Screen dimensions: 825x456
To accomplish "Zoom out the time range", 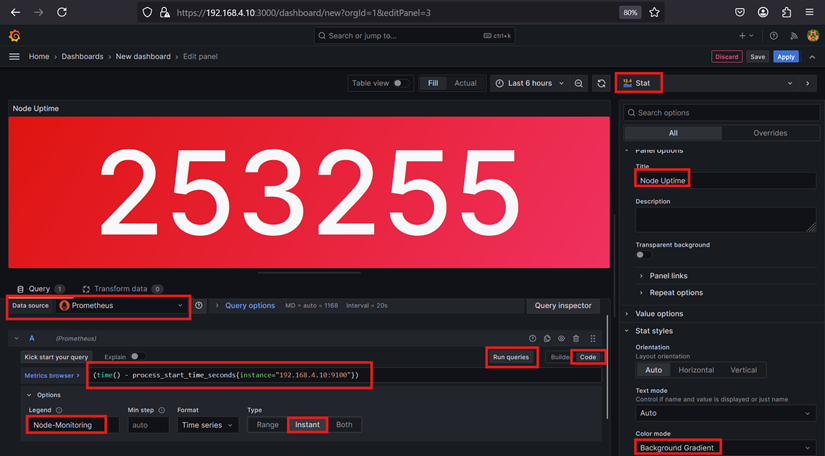I will pos(578,83).
